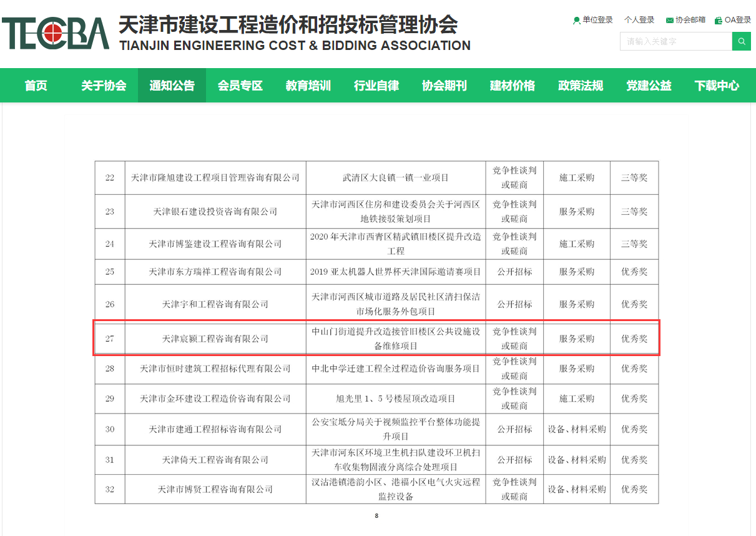Screen dimensions: 756x536
Task: Click 服务采购 in row 23
Action: [577, 212]
